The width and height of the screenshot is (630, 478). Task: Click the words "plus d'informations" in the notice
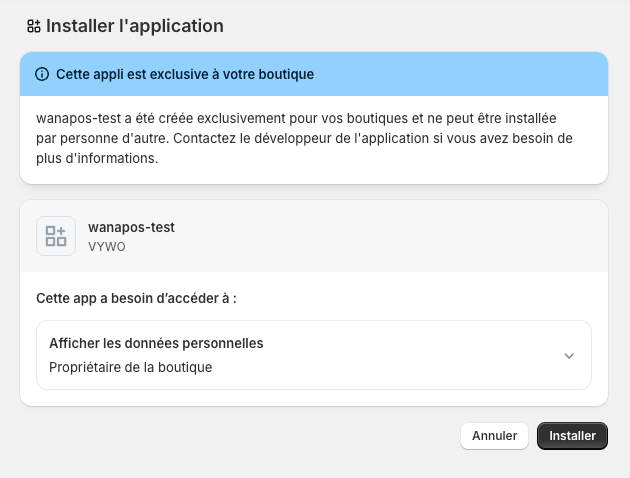[98, 158]
